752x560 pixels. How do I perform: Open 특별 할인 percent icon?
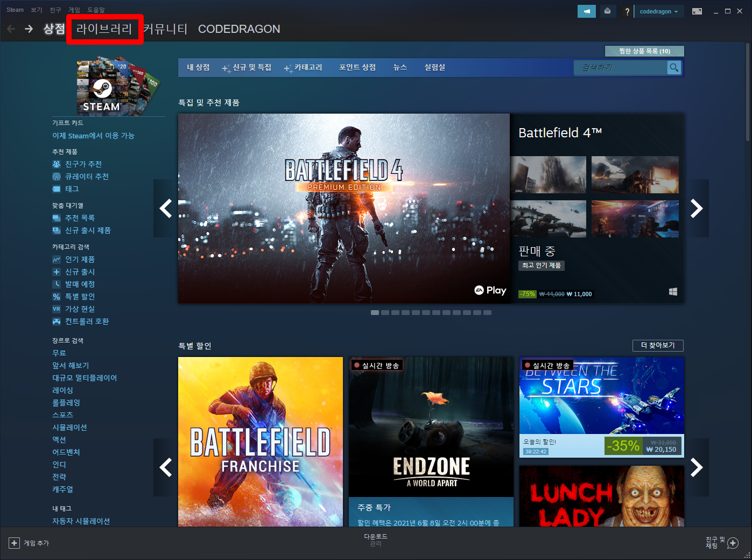pyautogui.click(x=57, y=297)
